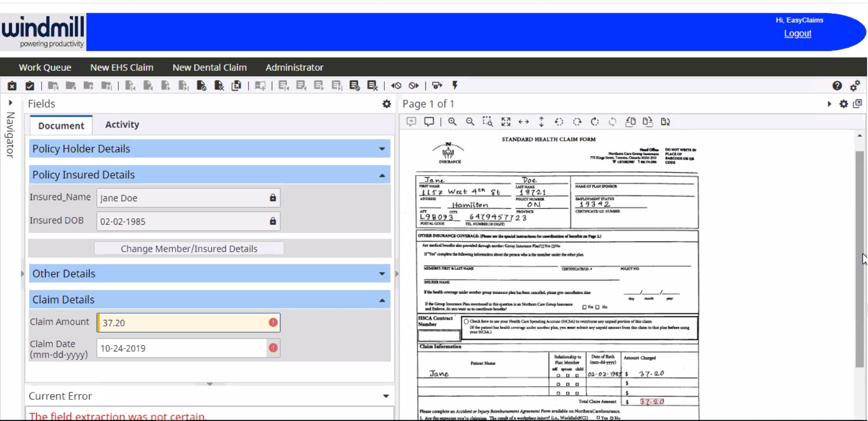Open the comment speech bubble tool
868x421 pixels.
click(x=429, y=122)
